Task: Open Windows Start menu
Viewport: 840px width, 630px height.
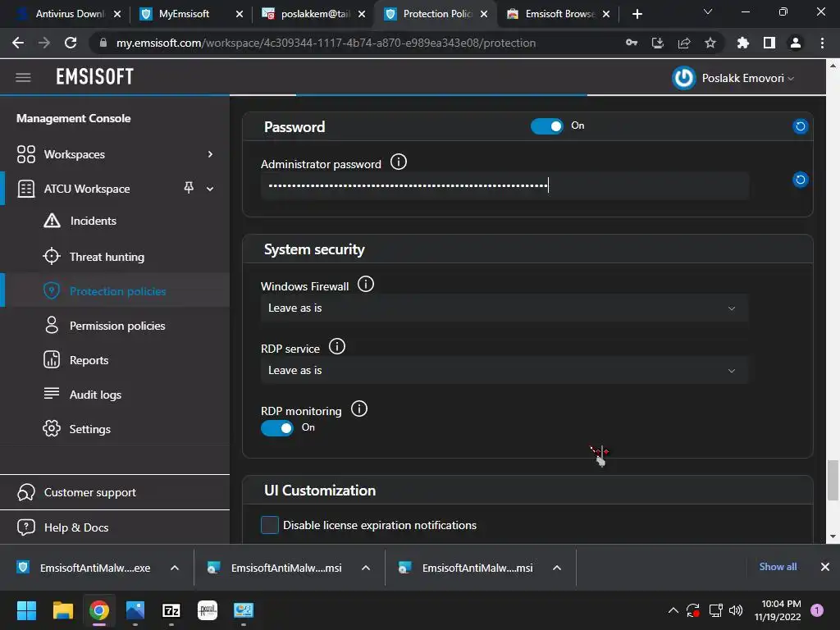Action: 26,610
